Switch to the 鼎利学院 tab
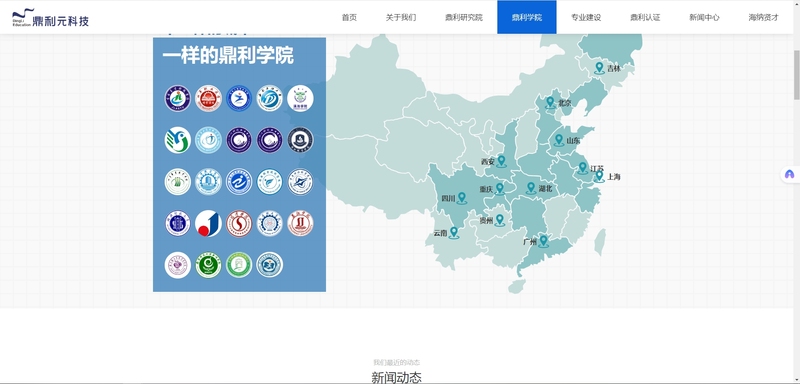This screenshot has width=800, height=384. (x=527, y=17)
